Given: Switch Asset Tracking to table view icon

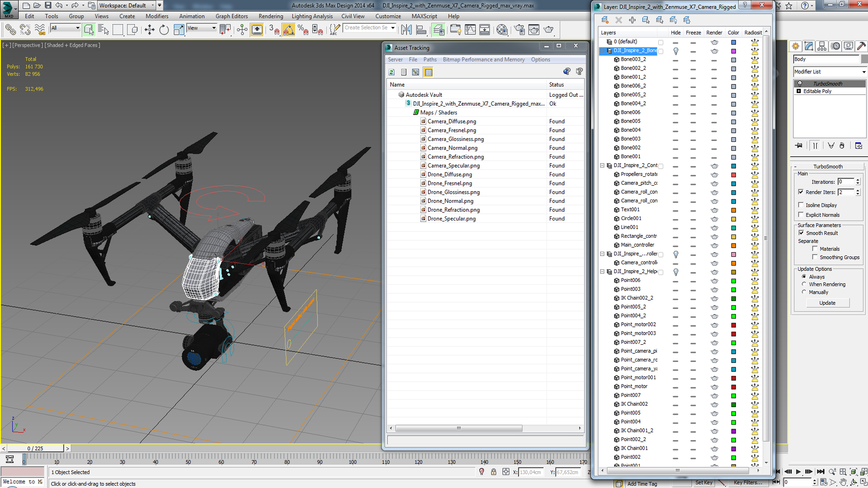Looking at the screenshot, I should click(428, 72).
